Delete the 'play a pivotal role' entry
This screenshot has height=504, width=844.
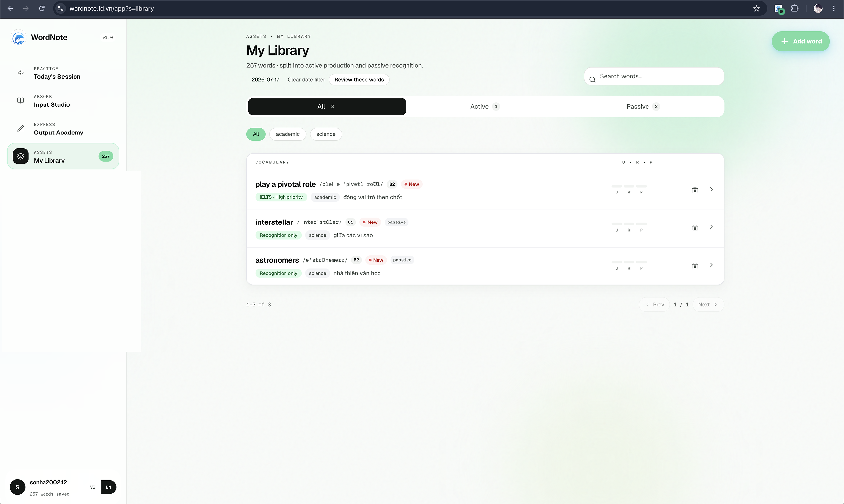click(x=695, y=190)
